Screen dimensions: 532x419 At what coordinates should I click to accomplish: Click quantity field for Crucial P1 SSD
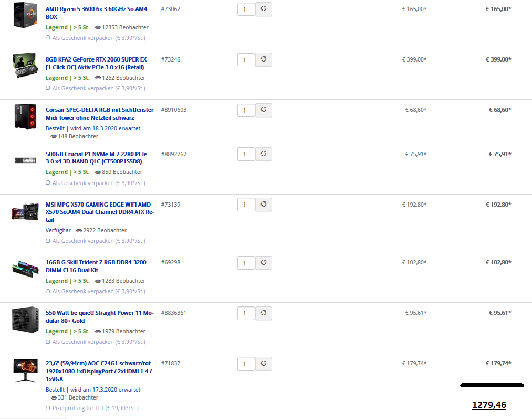coord(246,154)
